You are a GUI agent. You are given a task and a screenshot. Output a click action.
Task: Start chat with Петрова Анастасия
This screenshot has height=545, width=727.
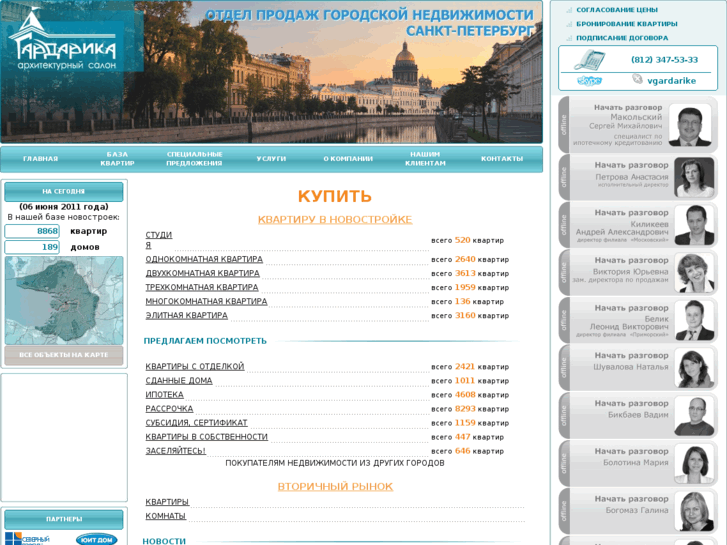[x=631, y=165]
